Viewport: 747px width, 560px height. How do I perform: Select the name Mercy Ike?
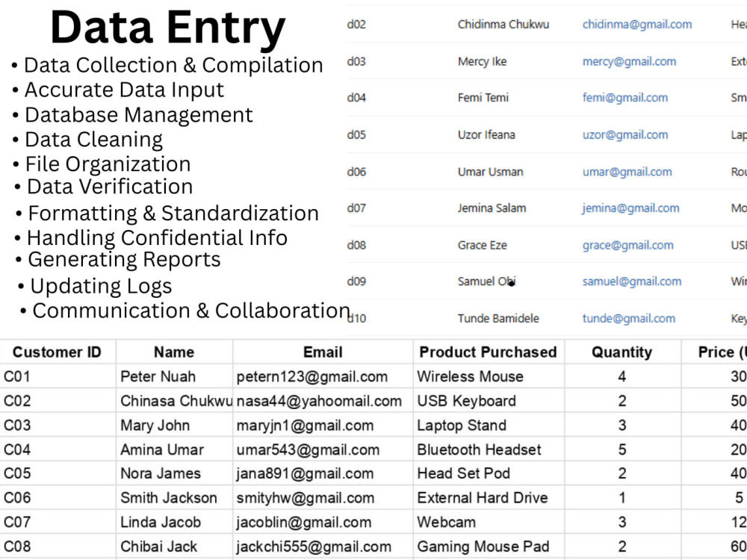(x=482, y=61)
